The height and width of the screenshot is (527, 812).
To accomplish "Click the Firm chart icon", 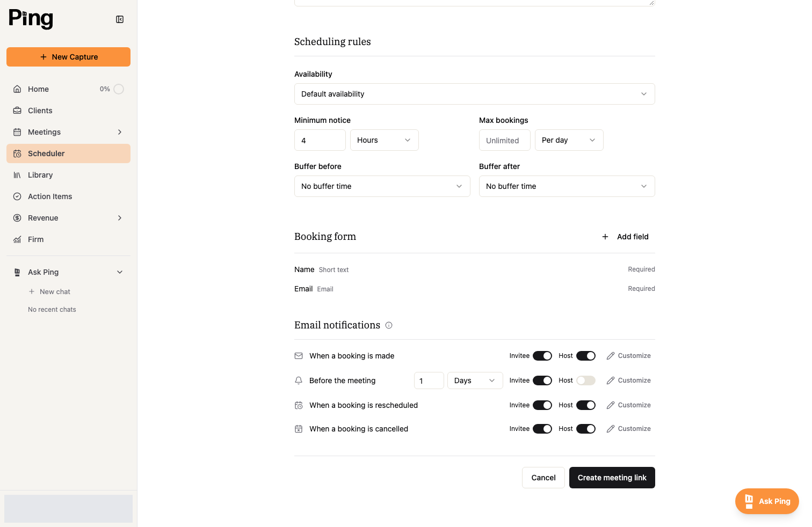I will tap(17, 239).
